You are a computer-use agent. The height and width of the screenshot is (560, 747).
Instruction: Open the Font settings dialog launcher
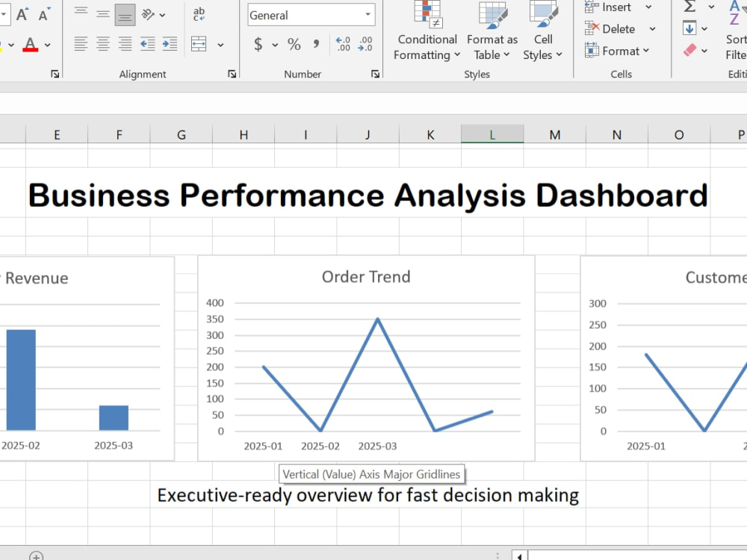(x=55, y=74)
